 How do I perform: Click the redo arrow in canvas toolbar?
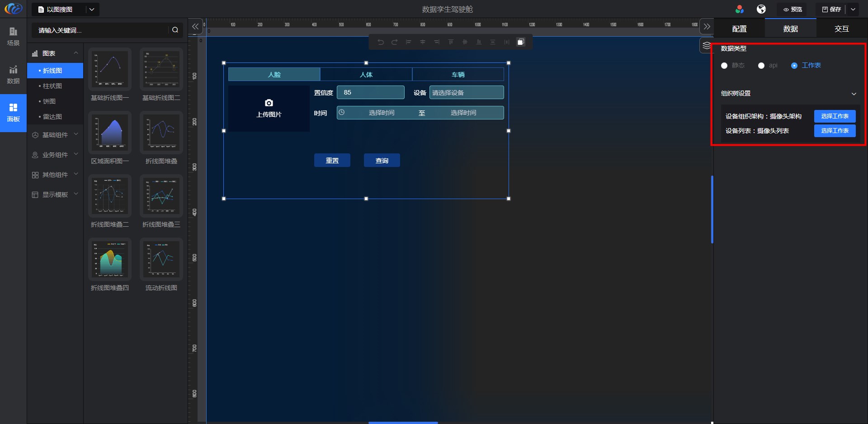pyautogui.click(x=395, y=42)
